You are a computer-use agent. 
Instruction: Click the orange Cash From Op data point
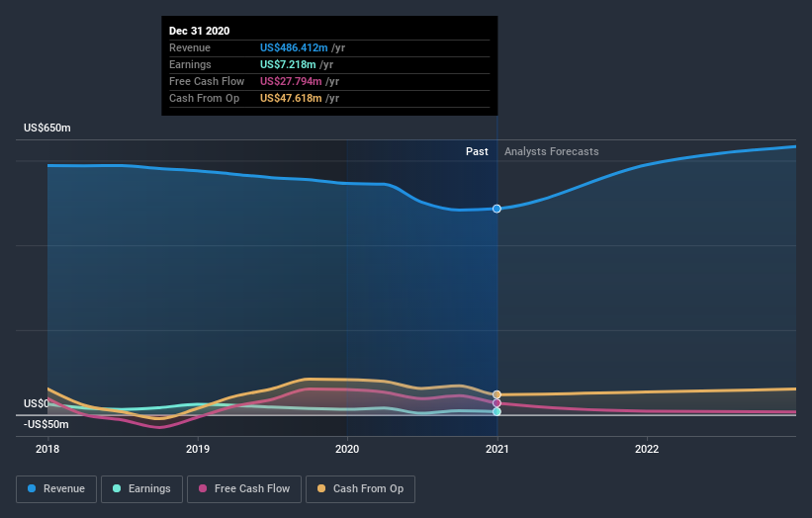(496, 394)
